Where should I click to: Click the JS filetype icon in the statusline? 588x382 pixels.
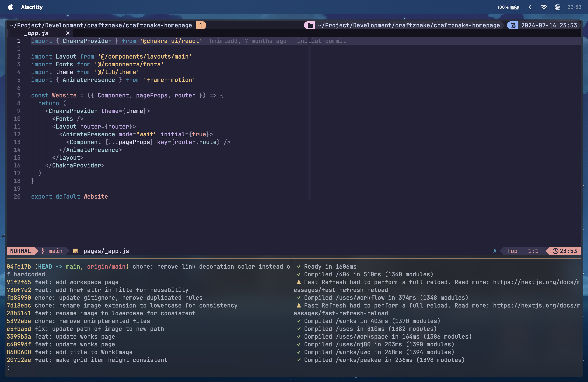pos(75,251)
